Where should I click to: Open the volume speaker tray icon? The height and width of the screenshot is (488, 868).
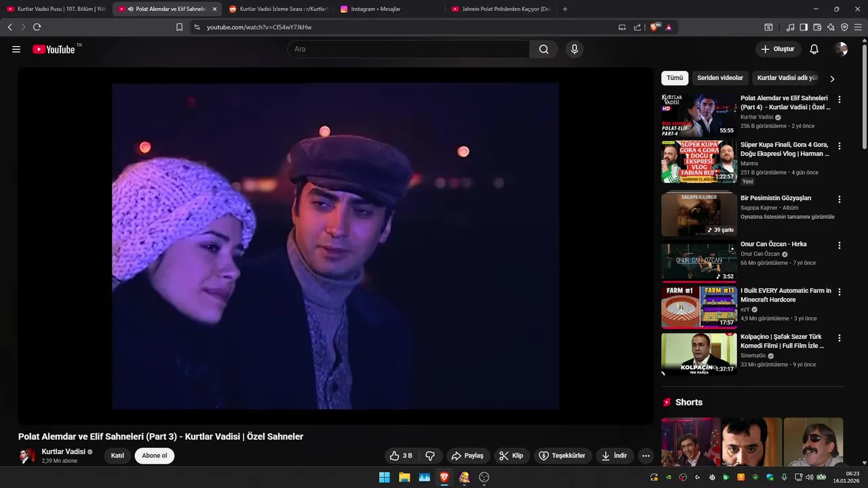click(x=809, y=477)
